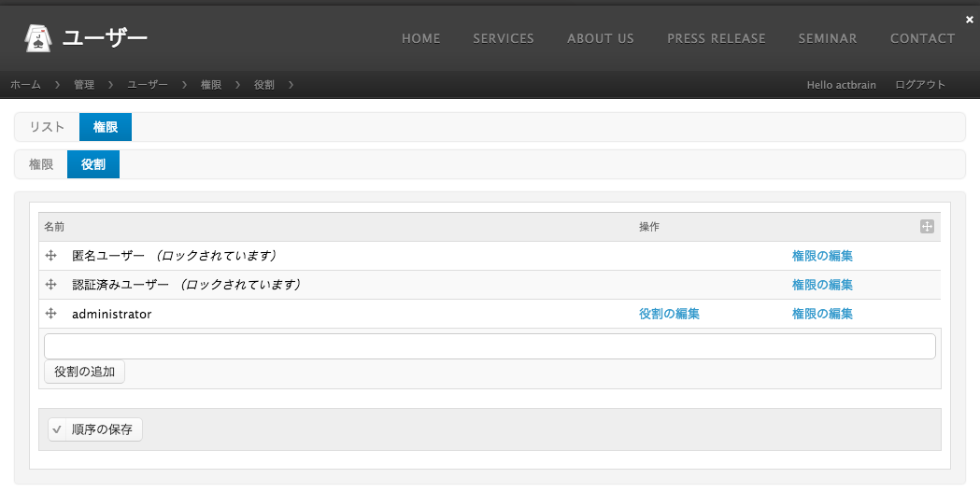The image size is (980, 492).
Task: Click the ログアウト link
Action: 920,85
